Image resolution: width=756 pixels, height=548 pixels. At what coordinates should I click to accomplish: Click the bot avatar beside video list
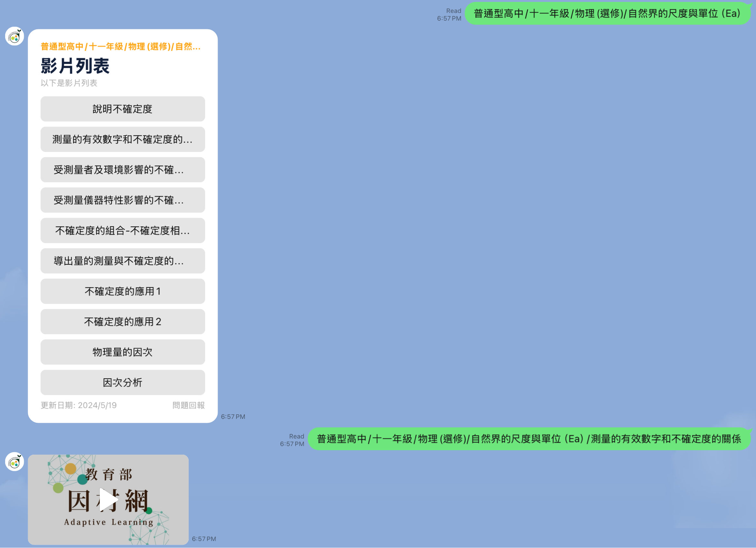coord(14,36)
